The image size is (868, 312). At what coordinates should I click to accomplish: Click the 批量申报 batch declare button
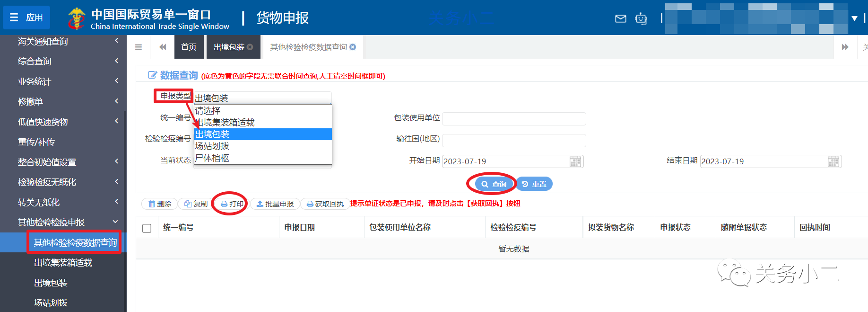pyautogui.click(x=275, y=204)
